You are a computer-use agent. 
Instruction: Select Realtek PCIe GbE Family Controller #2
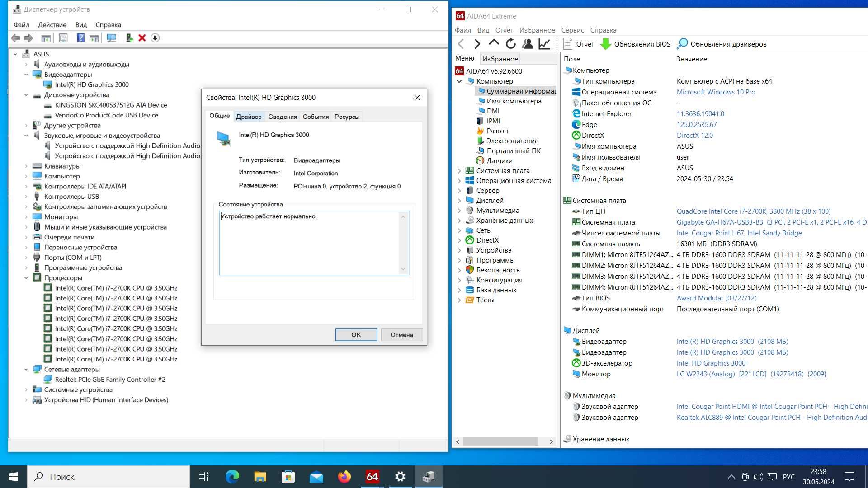110,380
